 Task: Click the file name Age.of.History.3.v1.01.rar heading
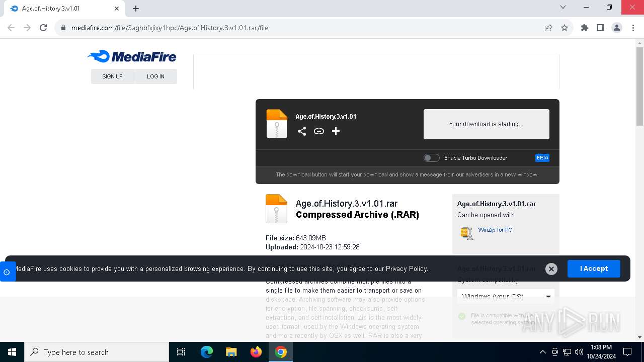(347, 204)
